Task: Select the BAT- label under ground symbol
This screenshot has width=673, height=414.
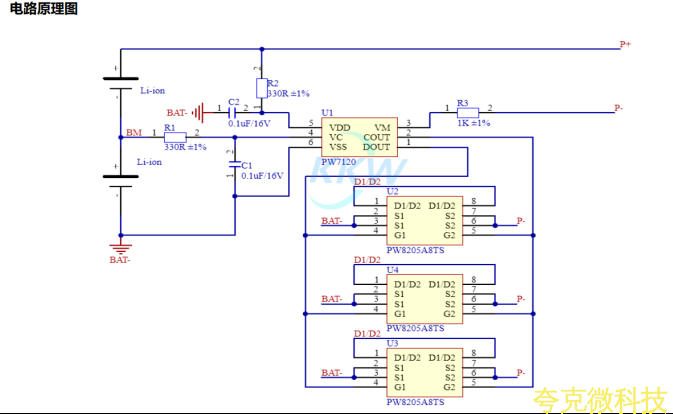Action: pyautogui.click(x=120, y=260)
